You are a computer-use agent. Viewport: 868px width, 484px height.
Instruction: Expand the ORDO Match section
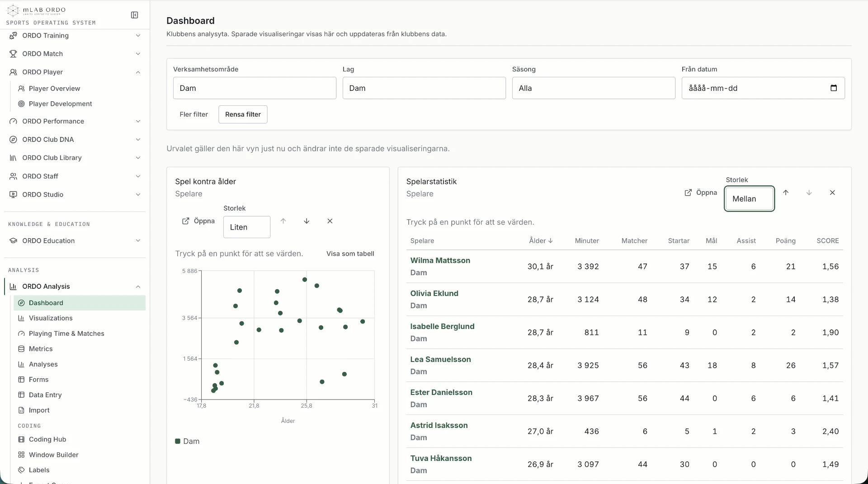(x=138, y=54)
